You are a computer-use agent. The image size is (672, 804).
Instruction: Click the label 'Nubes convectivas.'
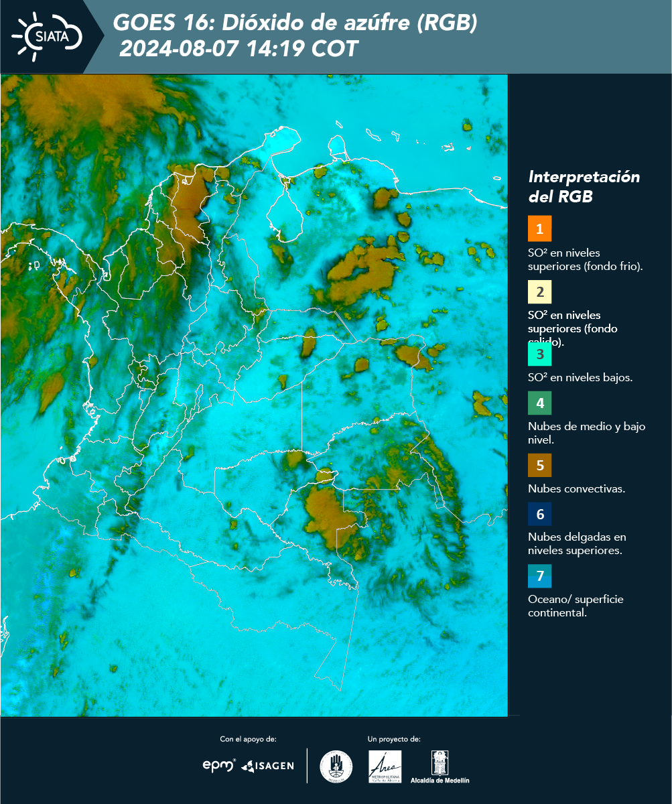pyautogui.click(x=577, y=488)
